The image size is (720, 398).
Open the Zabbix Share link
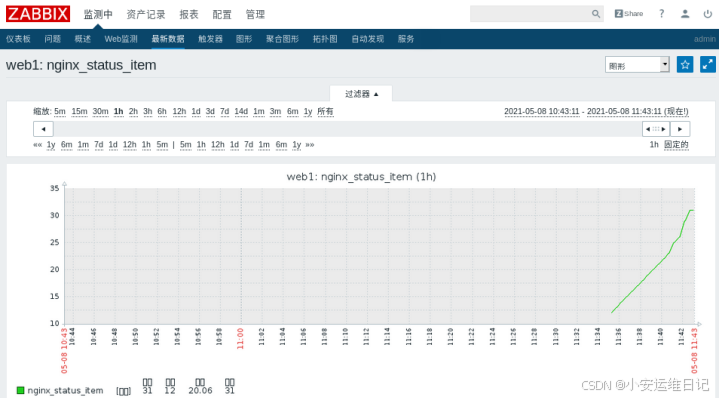click(x=629, y=14)
